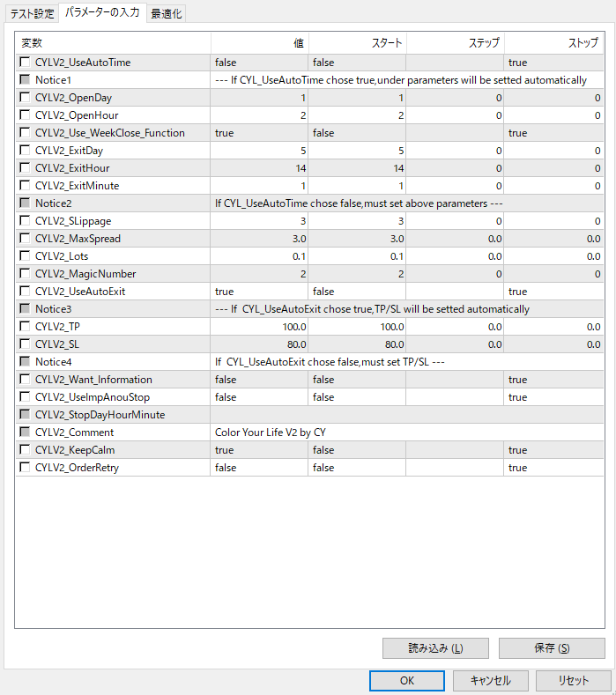This screenshot has height=695, width=616.
Task: Click the 読み込み (L) load button
Action: [x=435, y=648]
